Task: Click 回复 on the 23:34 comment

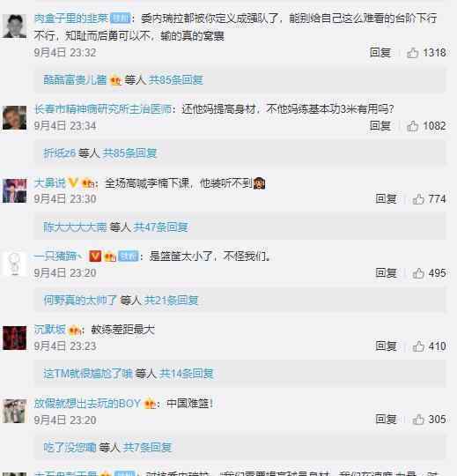Action: (380, 126)
